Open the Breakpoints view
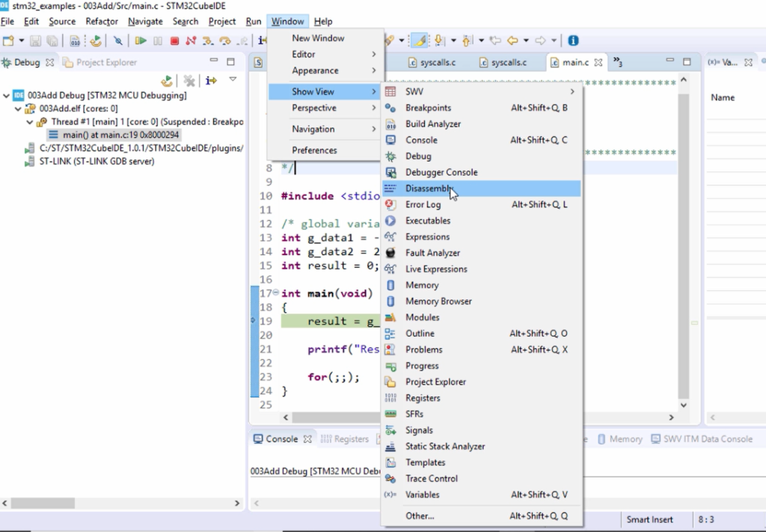This screenshot has width=766, height=532. [x=482, y=108]
